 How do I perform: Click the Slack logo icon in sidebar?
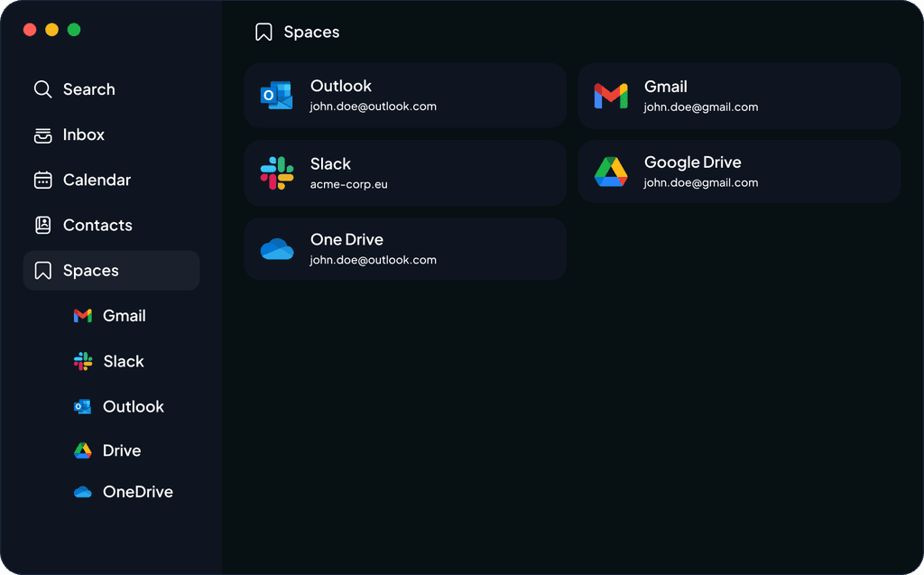83,361
